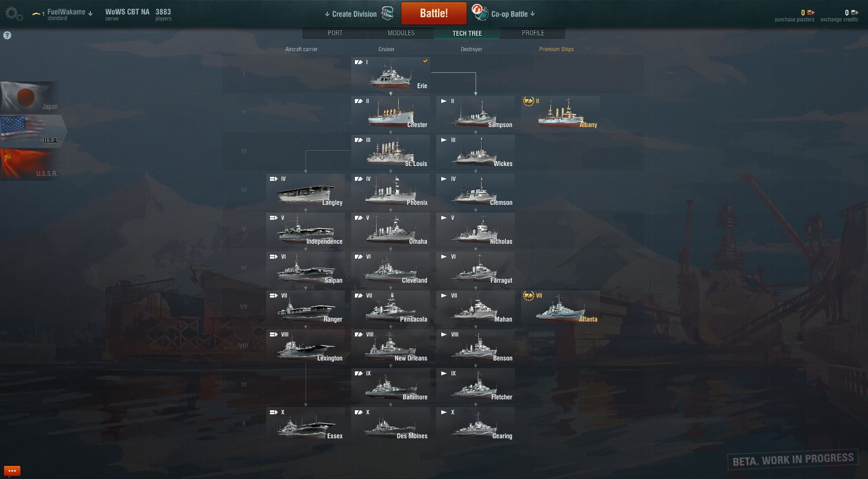The width and height of the screenshot is (868, 479).
Task: Switch to the MODULES tab
Action: click(x=401, y=33)
